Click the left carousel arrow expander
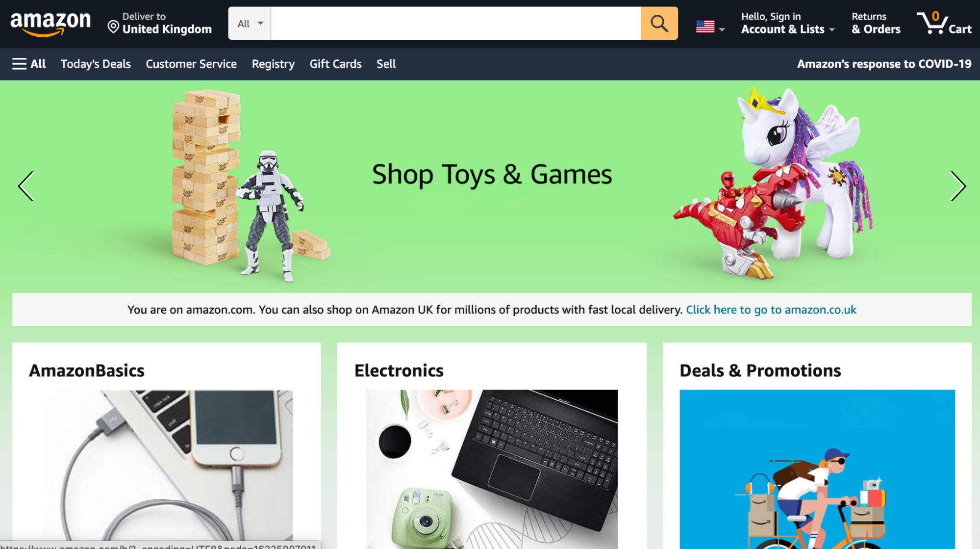 pyautogui.click(x=25, y=185)
